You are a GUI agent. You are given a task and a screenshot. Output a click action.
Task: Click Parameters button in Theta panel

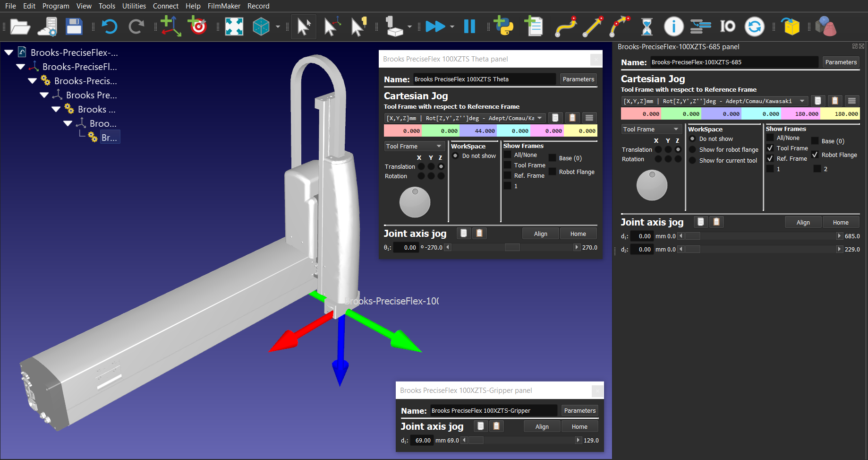pyautogui.click(x=578, y=79)
